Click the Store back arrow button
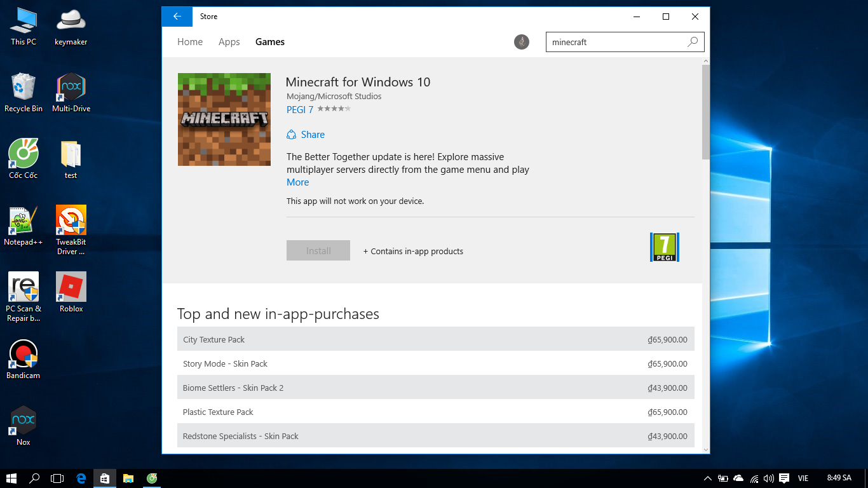Image resolution: width=868 pixels, height=488 pixels. [x=177, y=17]
